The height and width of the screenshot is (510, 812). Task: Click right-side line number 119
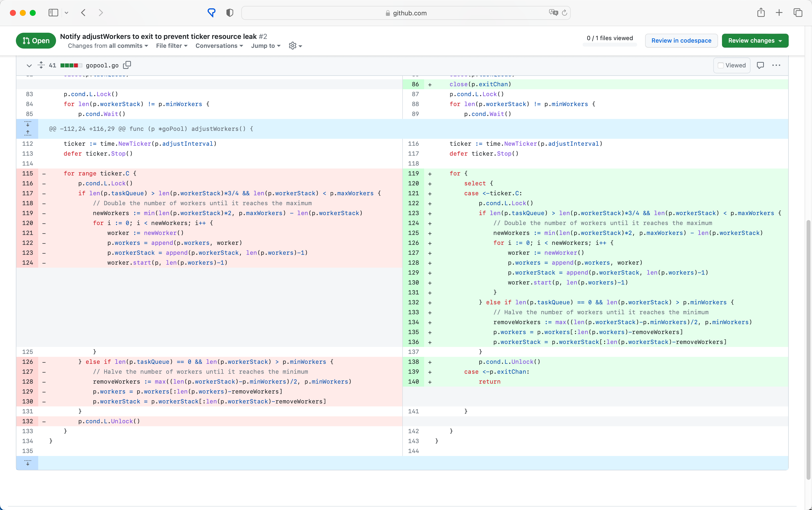(x=413, y=173)
